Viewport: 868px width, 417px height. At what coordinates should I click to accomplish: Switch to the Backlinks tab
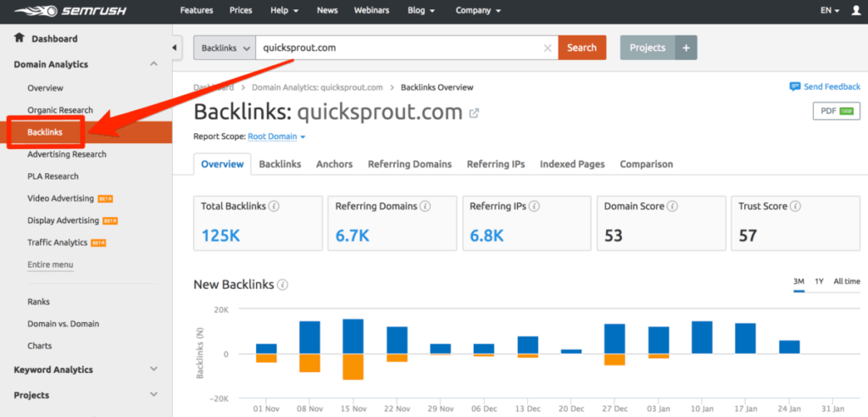pyautogui.click(x=280, y=164)
